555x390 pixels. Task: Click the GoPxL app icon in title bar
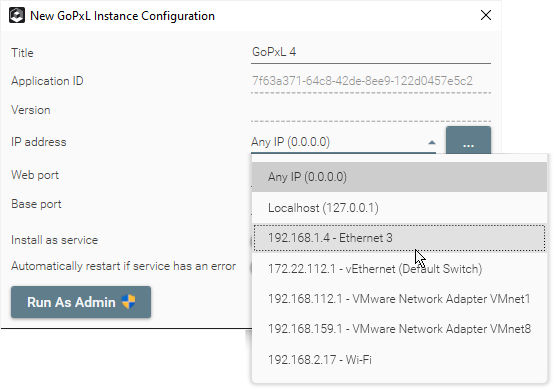tap(17, 16)
